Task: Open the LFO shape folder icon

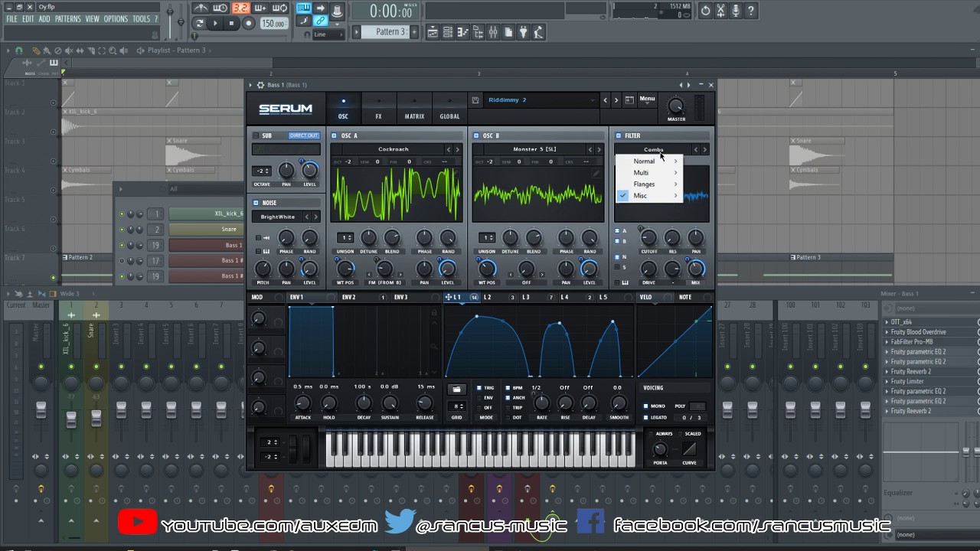Action: point(457,389)
